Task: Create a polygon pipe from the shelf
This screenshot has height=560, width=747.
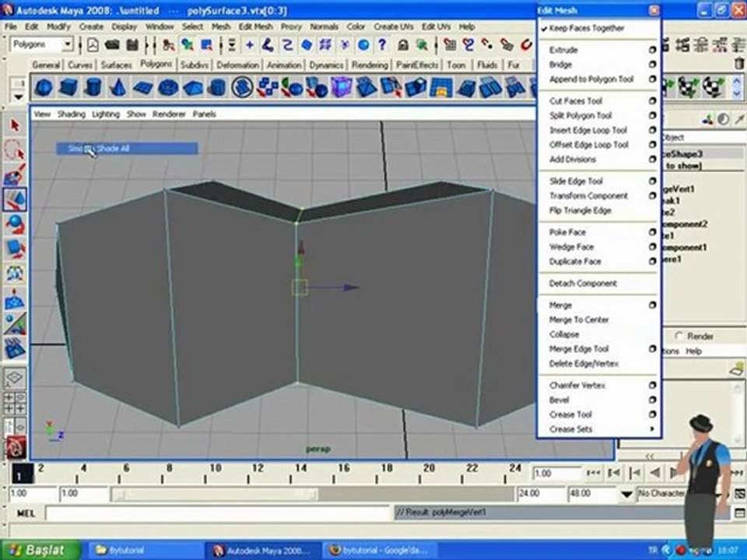Action: coord(217,87)
